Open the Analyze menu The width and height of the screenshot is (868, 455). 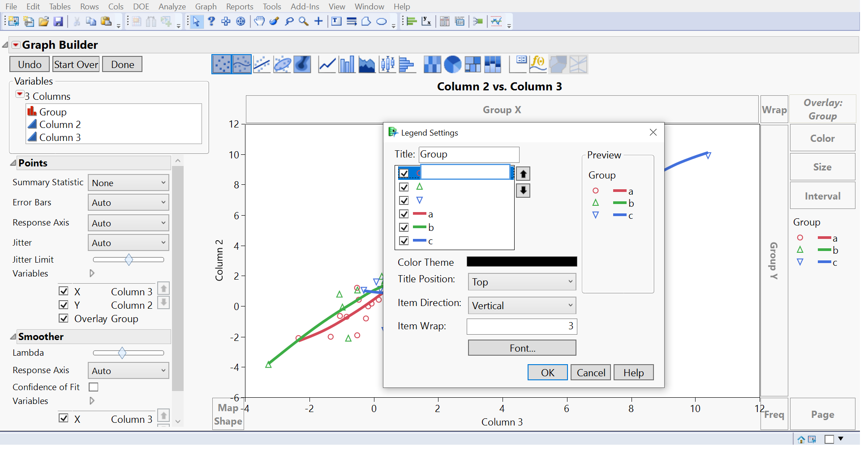point(172,6)
